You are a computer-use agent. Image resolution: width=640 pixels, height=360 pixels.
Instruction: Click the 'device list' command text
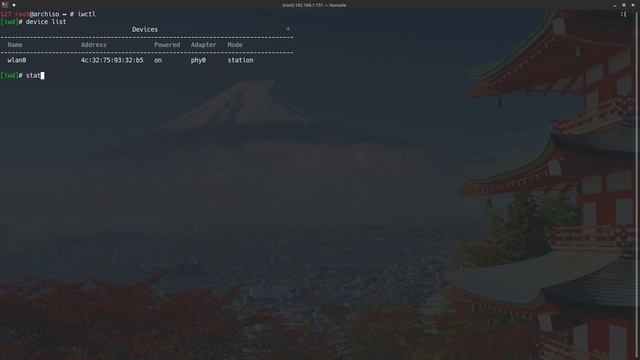click(46, 22)
